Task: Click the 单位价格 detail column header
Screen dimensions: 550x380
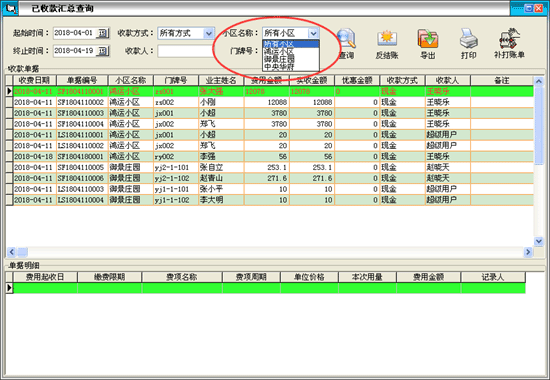Action: (309, 277)
